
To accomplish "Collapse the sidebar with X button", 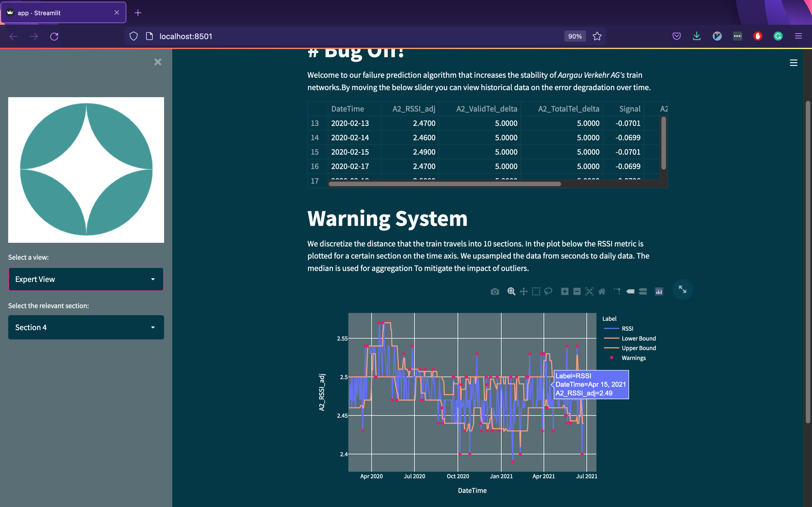I will 158,62.
